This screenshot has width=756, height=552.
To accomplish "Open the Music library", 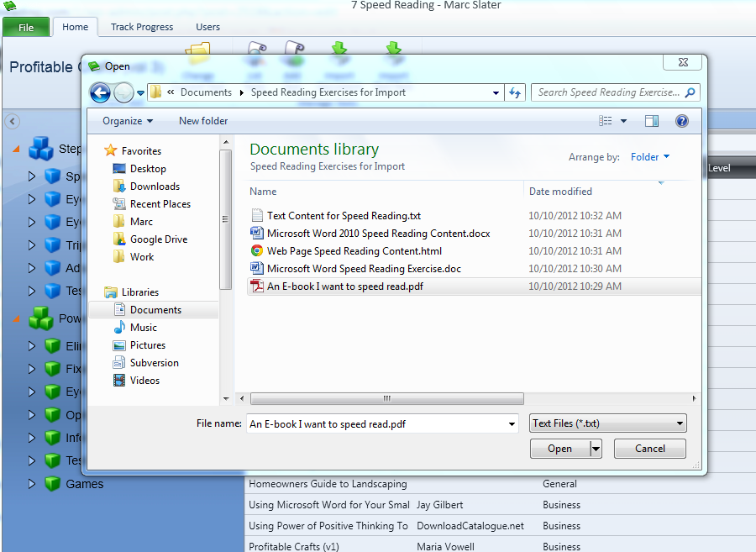I will tap(144, 328).
